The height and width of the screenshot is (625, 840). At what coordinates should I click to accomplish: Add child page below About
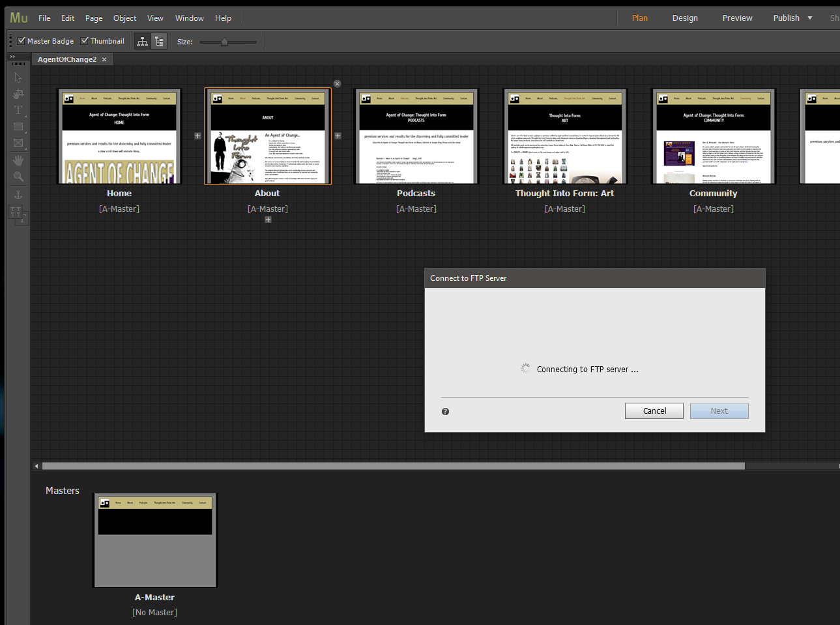[268, 220]
